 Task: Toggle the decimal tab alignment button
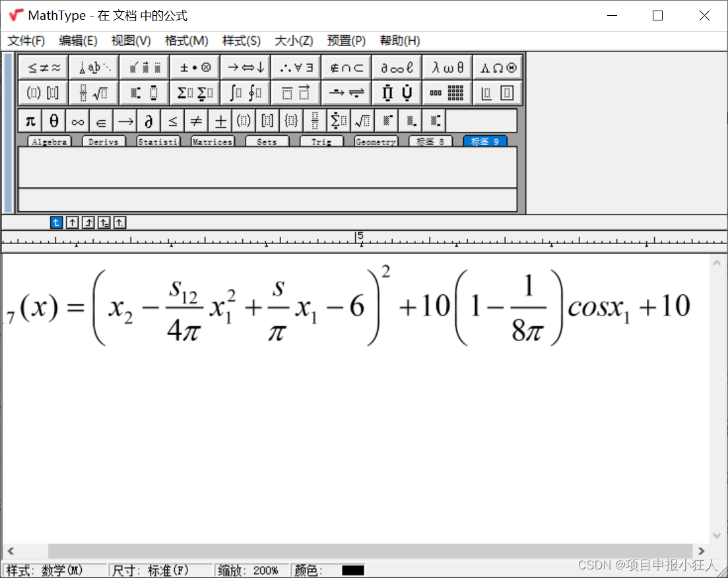tap(119, 222)
